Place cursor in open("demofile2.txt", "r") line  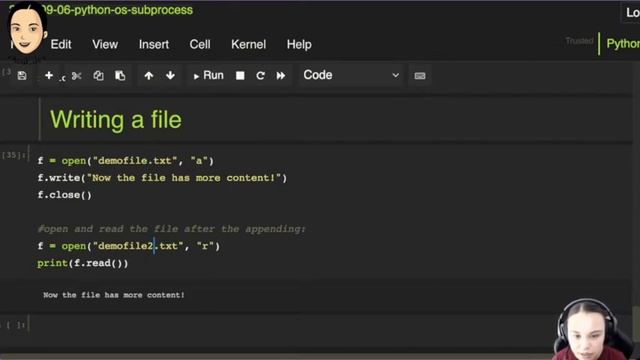pos(129,246)
